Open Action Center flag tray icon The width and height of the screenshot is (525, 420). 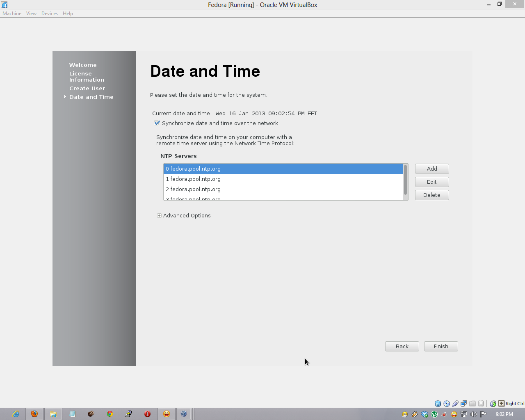[x=484, y=414]
